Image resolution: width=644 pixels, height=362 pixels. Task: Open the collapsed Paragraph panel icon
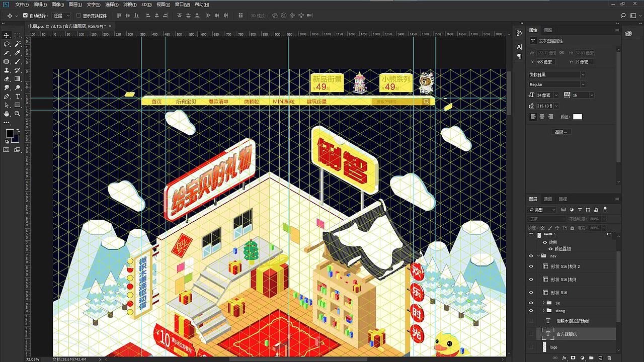pyautogui.click(x=519, y=56)
